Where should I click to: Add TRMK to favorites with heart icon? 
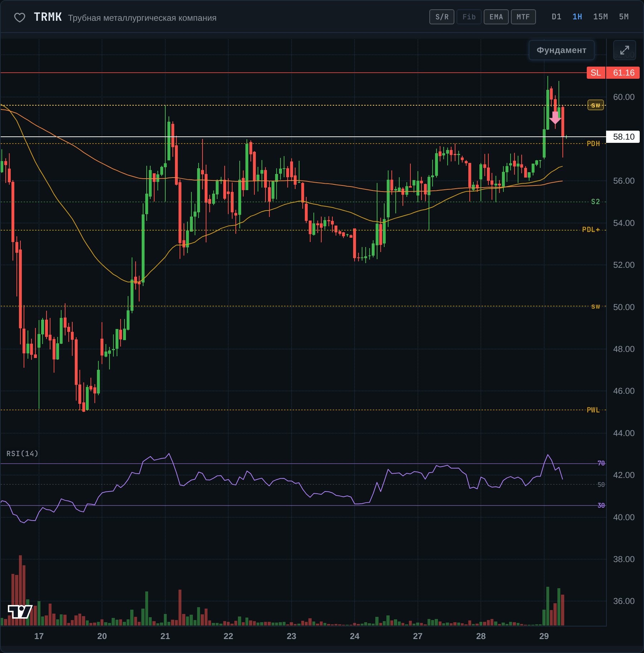point(20,17)
